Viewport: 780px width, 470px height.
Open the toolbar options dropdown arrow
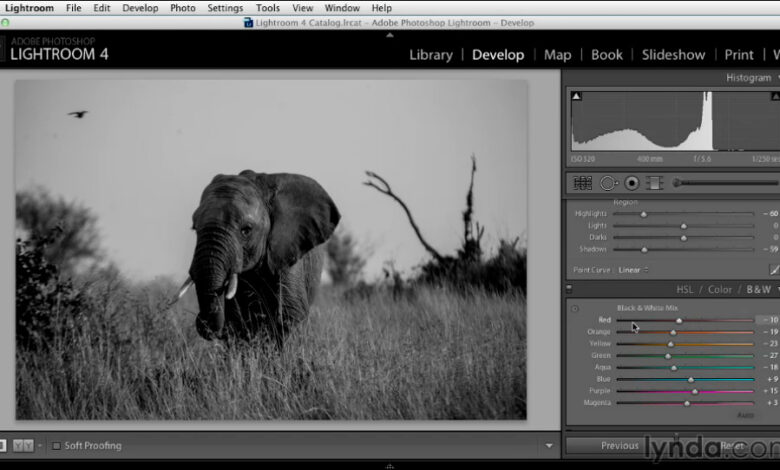tap(548, 446)
